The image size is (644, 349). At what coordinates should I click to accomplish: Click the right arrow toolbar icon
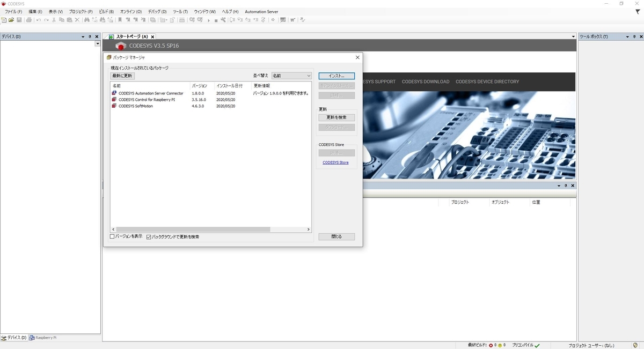coord(273,20)
